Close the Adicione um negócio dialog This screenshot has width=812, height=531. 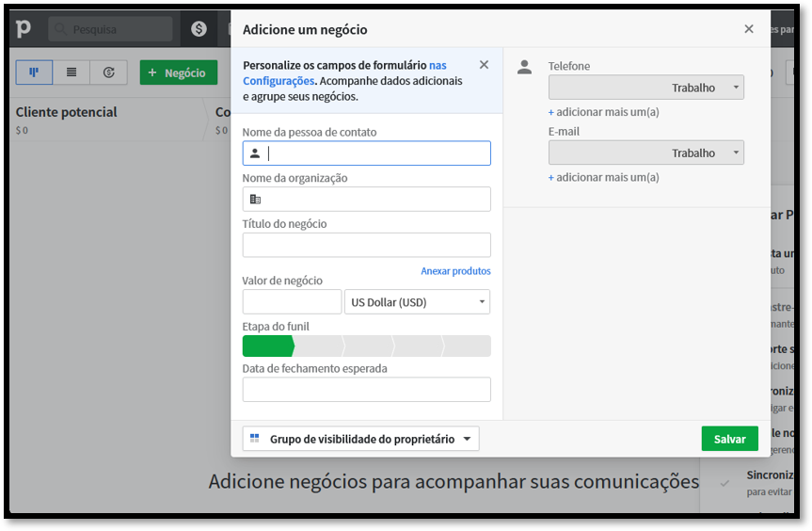[749, 29]
